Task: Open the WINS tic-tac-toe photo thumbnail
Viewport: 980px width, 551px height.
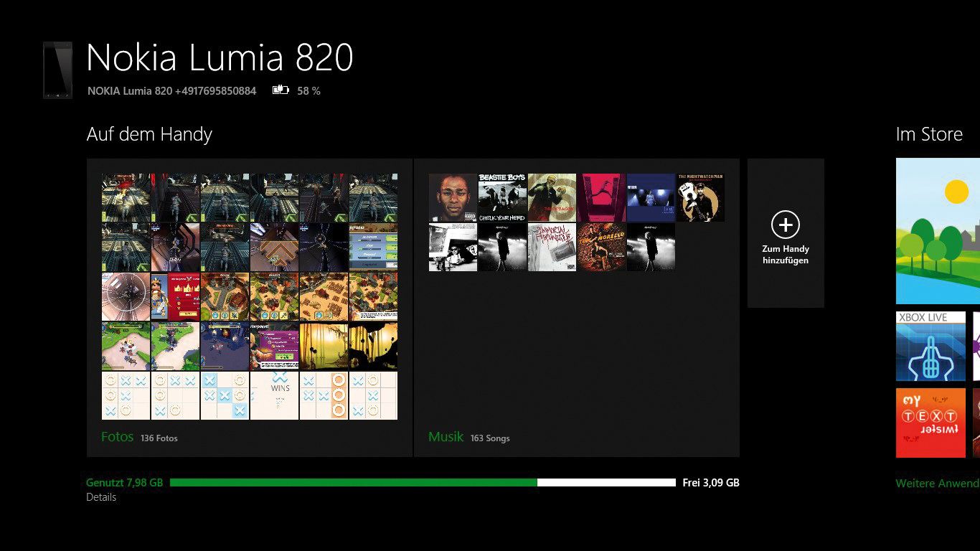Action: click(274, 395)
